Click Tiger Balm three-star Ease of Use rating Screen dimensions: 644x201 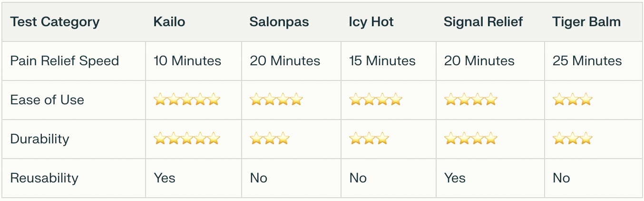tap(573, 100)
